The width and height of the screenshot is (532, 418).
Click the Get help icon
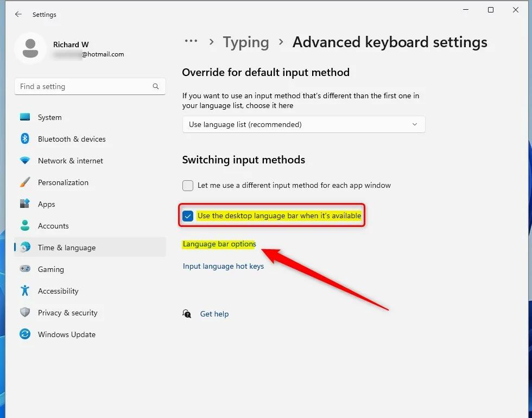pyautogui.click(x=187, y=314)
